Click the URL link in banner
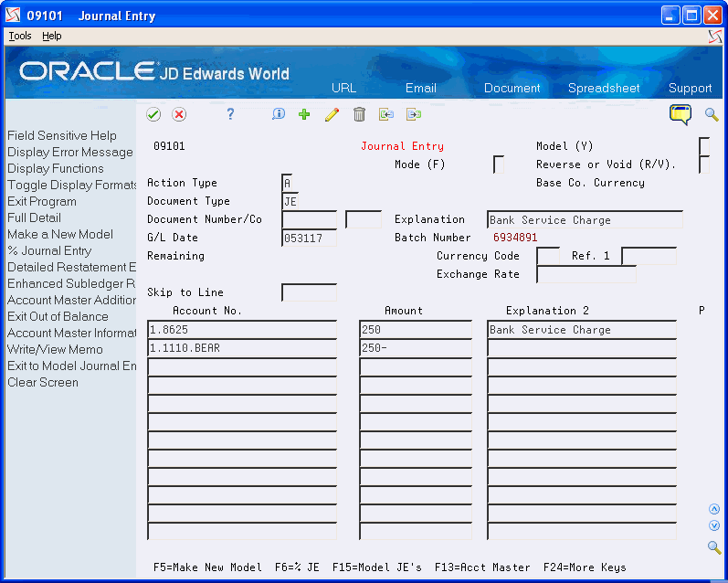Viewport: 728px width, 583px height. 344,88
